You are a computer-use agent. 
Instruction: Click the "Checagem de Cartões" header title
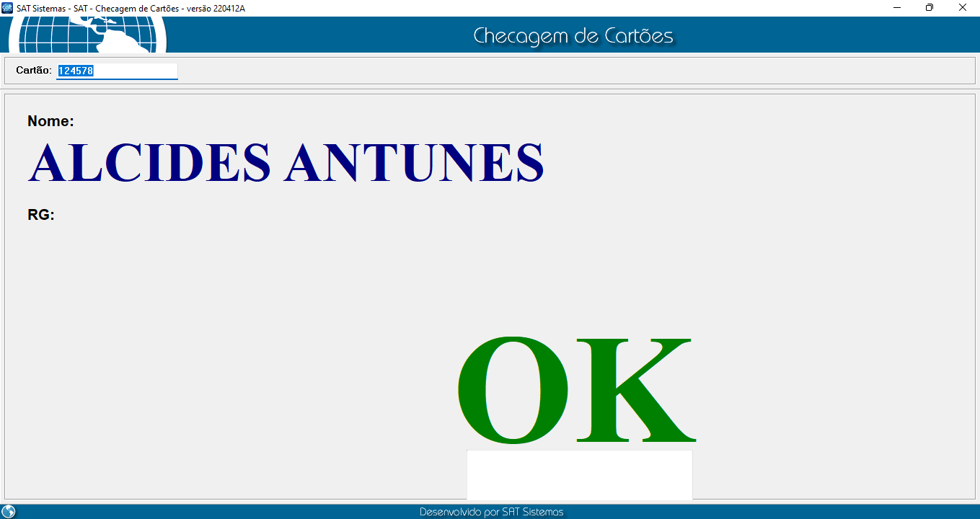(x=573, y=36)
